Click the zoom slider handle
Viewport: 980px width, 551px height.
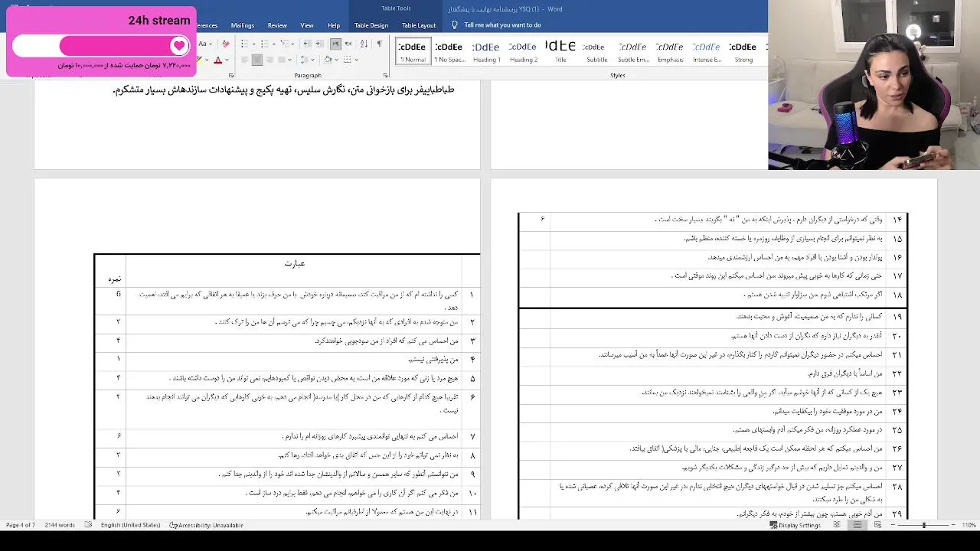(x=924, y=525)
